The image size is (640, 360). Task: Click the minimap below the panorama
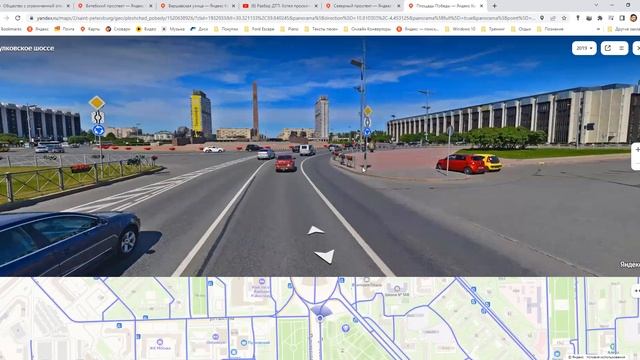320,318
